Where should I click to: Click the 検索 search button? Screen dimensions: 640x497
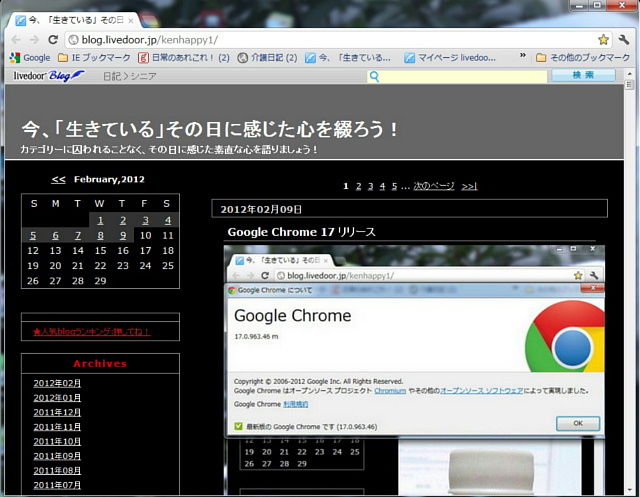pyautogui.click(x=583, y=75)
